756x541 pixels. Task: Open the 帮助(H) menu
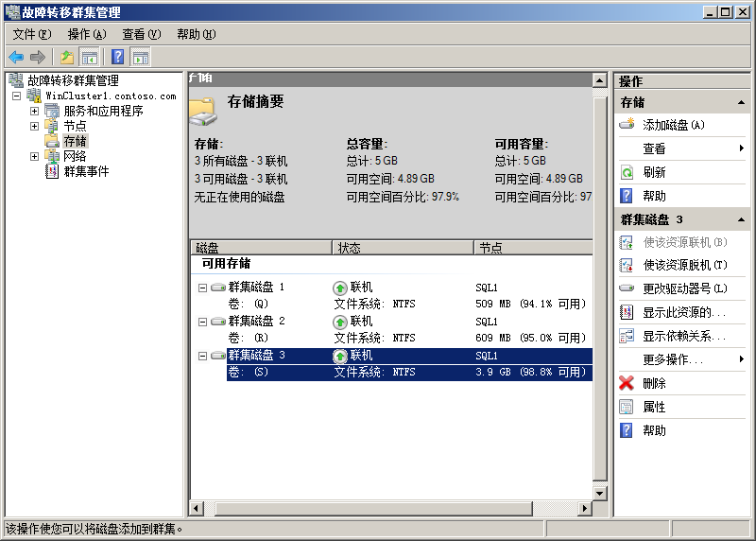click(197, 34)
